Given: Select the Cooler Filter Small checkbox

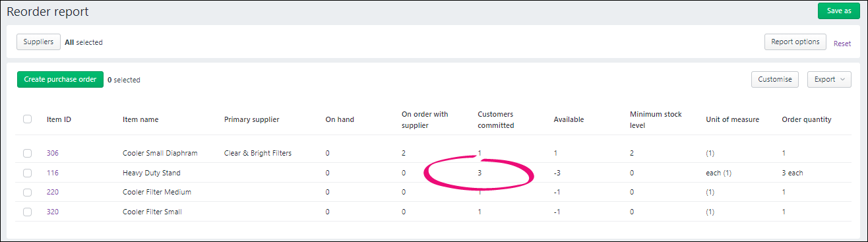Looking at the screenshot, I should click(x=27, y=212).
